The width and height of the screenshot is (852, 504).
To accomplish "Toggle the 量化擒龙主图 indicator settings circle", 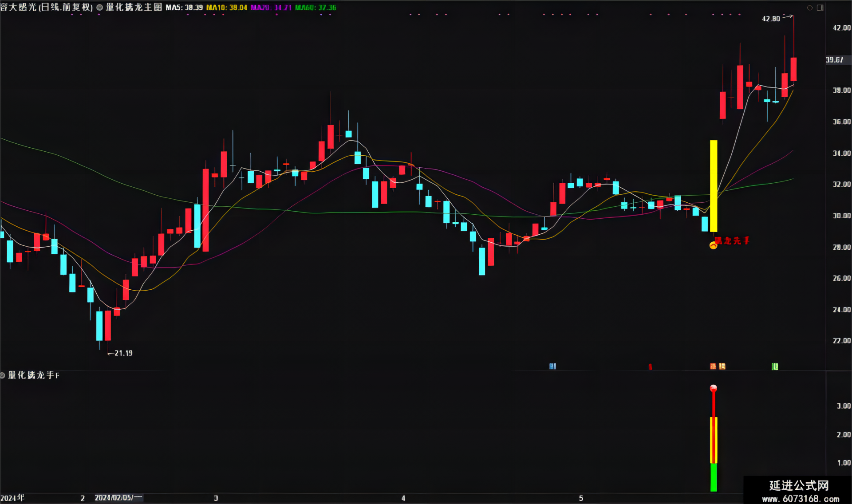I will 99,8.
